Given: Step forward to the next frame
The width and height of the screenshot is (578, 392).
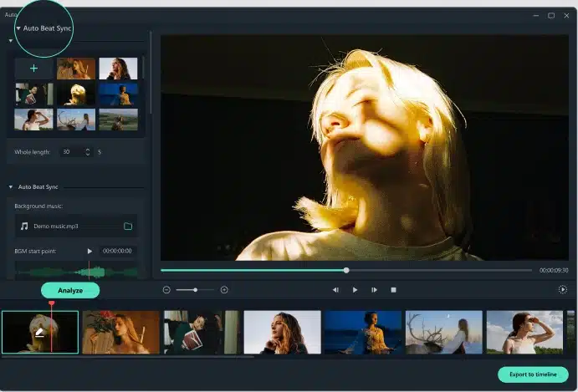Looking at the screenshot, I should tap(374, 290).
